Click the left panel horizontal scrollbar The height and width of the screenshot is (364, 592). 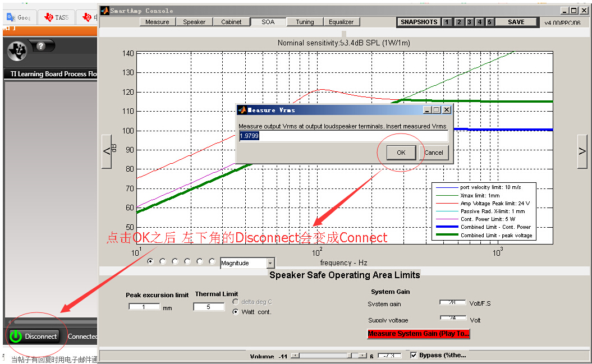coord(55,322)
